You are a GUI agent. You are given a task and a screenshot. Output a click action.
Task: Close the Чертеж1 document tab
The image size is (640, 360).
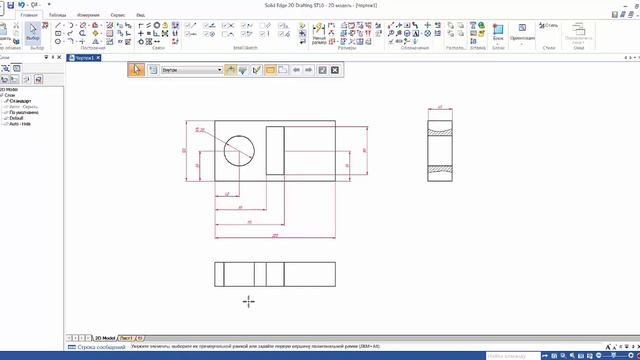(98, 58)
